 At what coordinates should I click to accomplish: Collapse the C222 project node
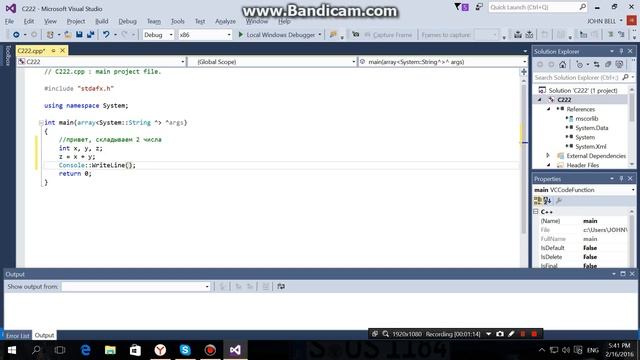(x=540, y=100)
